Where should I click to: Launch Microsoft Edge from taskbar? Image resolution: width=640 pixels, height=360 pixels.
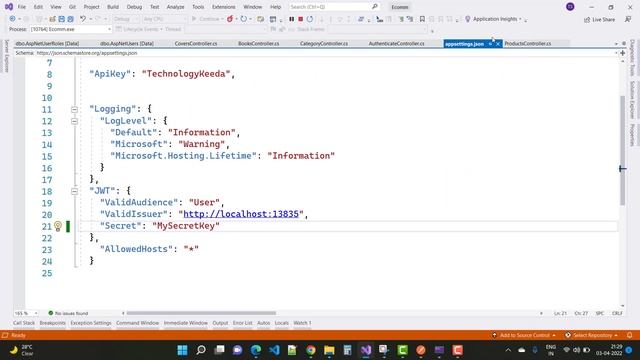pos(256,350)
